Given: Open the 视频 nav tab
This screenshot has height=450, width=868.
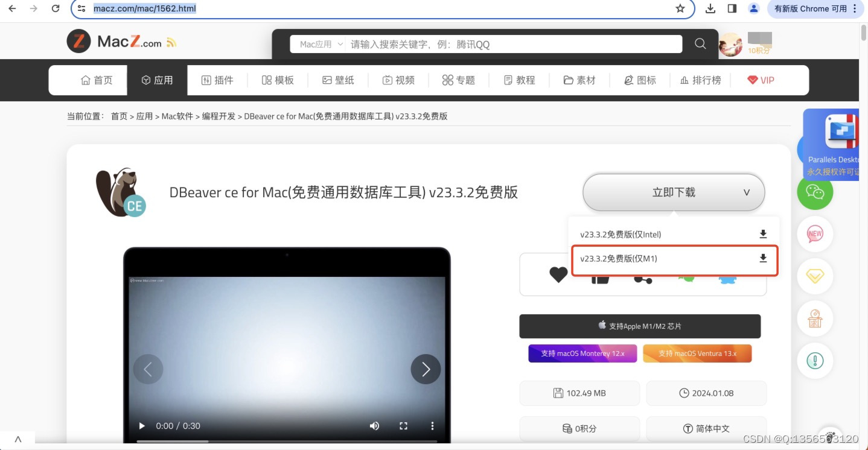Looking at the screenshot, I should 398,80.
